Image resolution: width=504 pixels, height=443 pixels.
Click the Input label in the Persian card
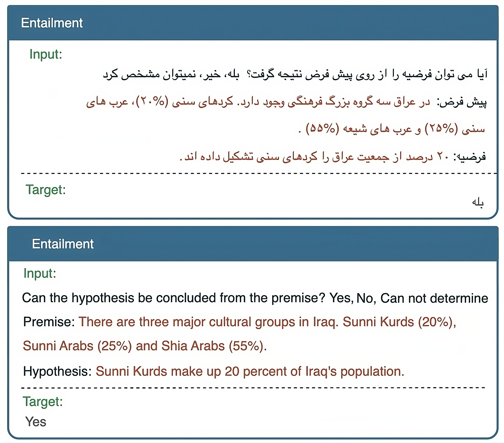pos(46,54)
